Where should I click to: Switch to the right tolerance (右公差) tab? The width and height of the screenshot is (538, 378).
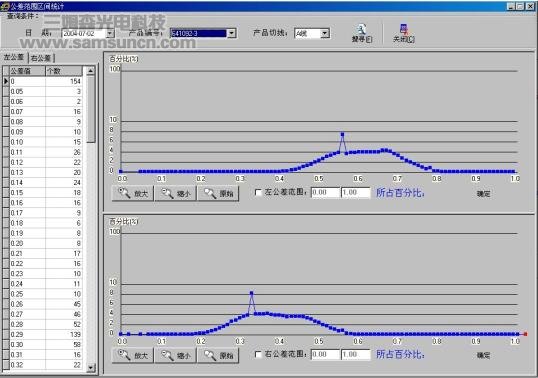[41, 58]
